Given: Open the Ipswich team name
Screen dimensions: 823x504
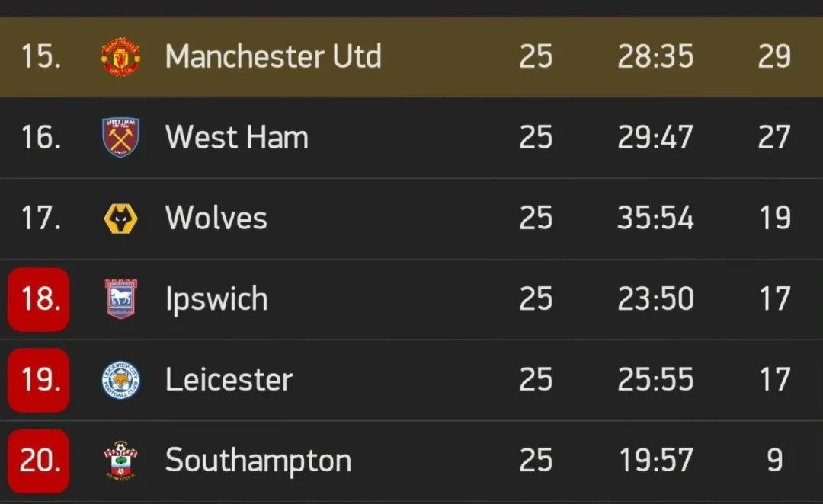Looking at the screenshot, I should (216, 299).
